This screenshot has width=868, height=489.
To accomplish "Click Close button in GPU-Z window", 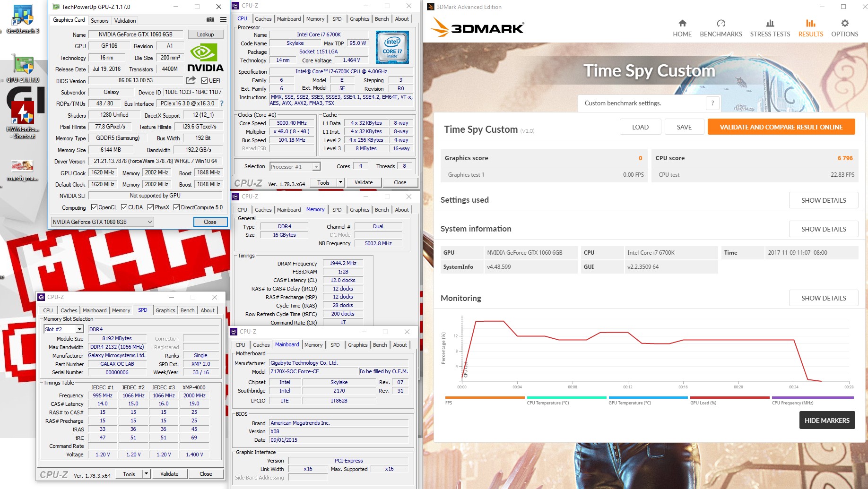I will [210, 222].
